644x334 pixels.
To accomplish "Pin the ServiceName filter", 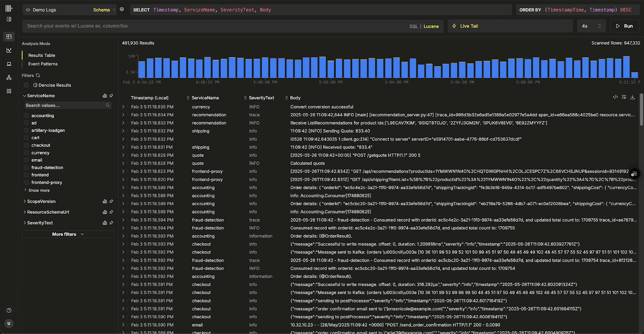I will click(111, 96).
